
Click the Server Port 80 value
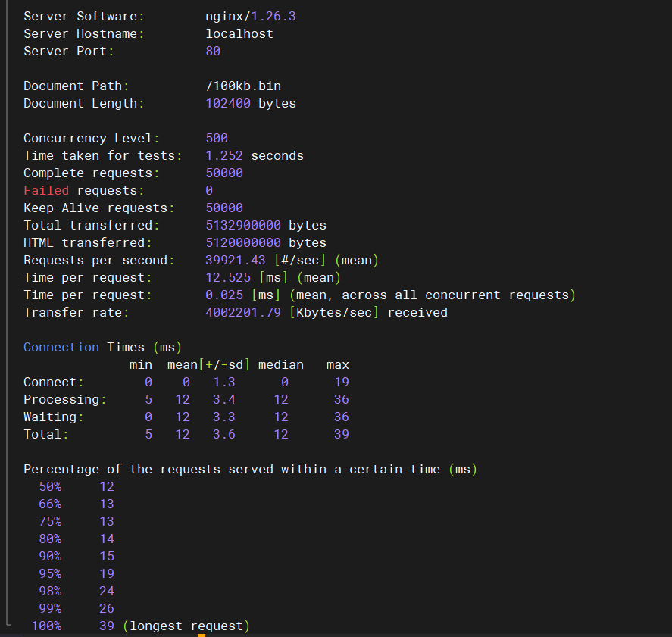212,51
